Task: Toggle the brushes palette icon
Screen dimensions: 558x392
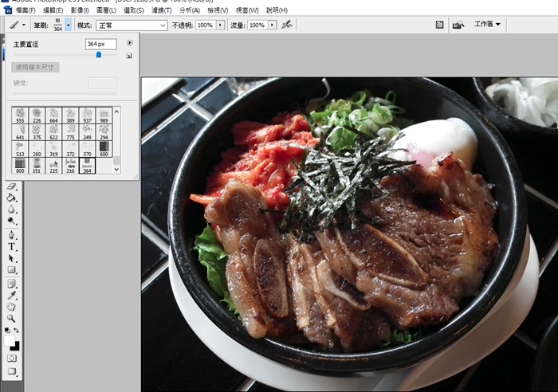Action: coord(439,25)
